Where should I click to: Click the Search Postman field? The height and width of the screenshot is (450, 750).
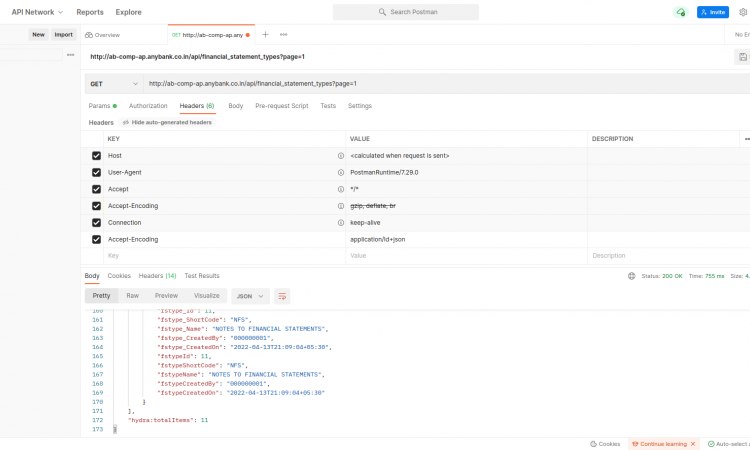pos(405,12)
